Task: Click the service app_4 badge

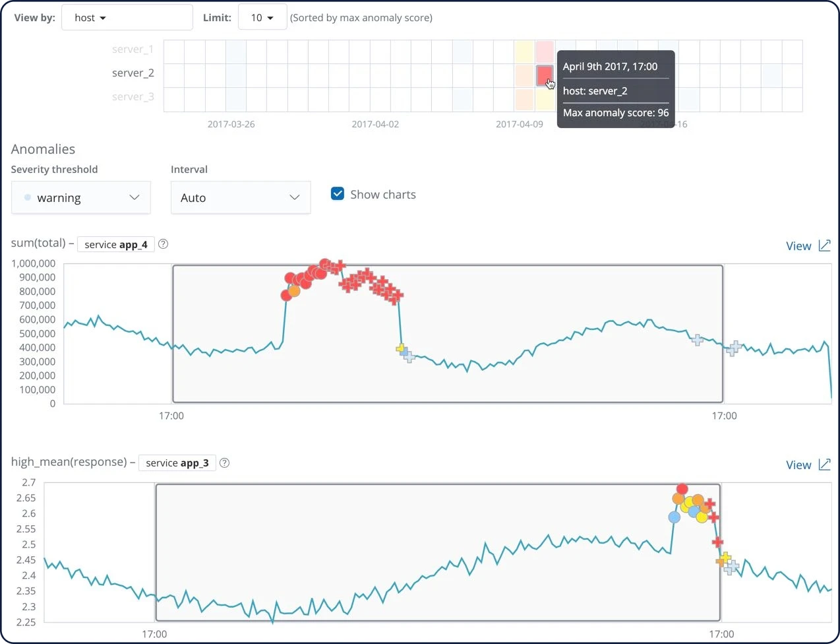Action: (116, 244)
